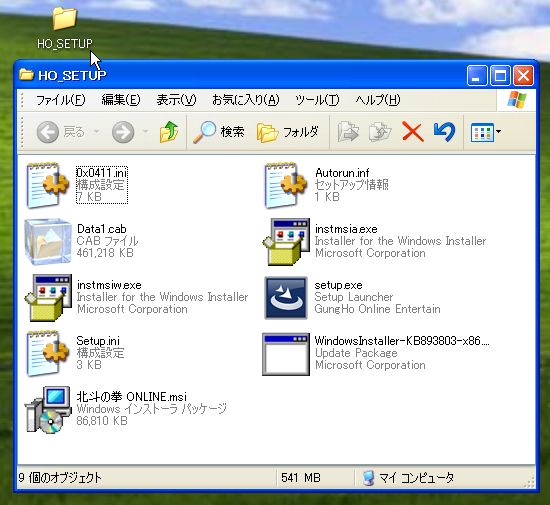Screen dimensions: 550x505
Task: Click the 北斗の拳 ONLINE.msi file name
Action: pos(132,397)
